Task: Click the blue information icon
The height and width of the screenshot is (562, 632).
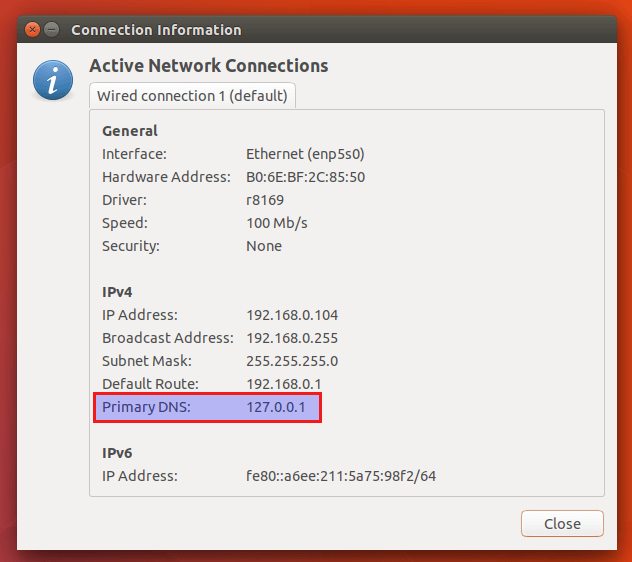Action: [x=51, y=79]
